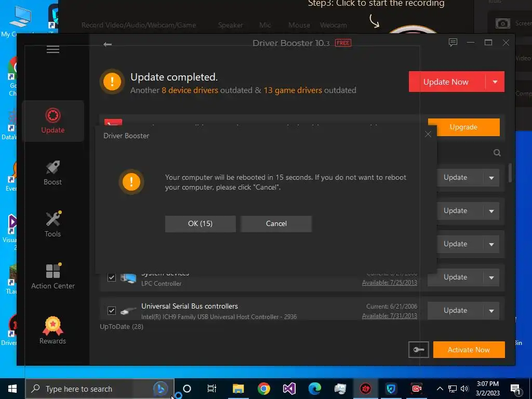The image size is (532, 399).
Task: Open the Driver Booster hamburger menu
Action: click(x=53, y=49)
